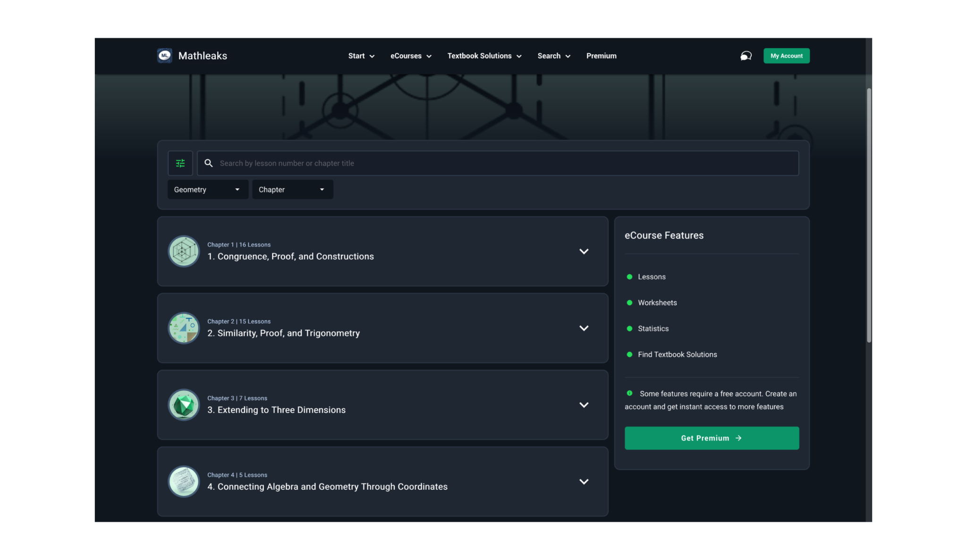Viewport: 967px width, 560px height.
Task: Click the Mathleaks logo icon
Action: pyautogui.click(x=165, y=56)
